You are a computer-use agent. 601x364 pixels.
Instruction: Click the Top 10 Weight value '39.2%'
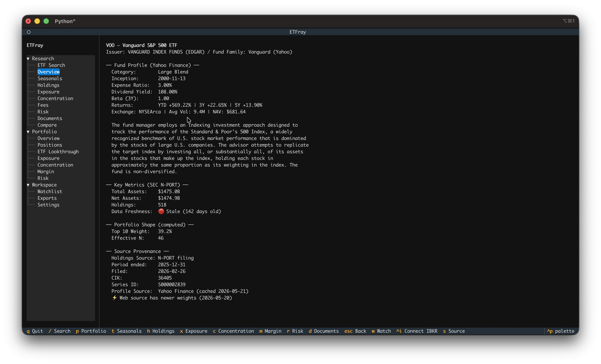coord(165,231)
